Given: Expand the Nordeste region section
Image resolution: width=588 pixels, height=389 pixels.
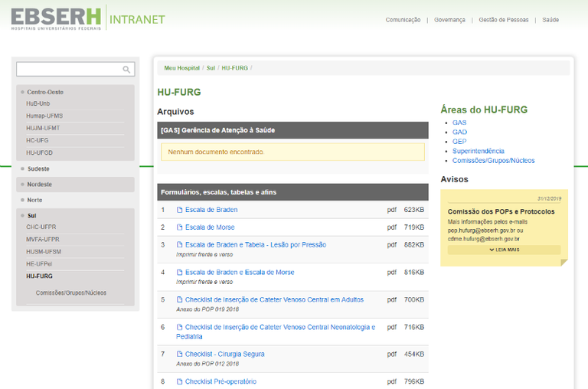Looking at the screenshot, I should click(x=39, y=185).
